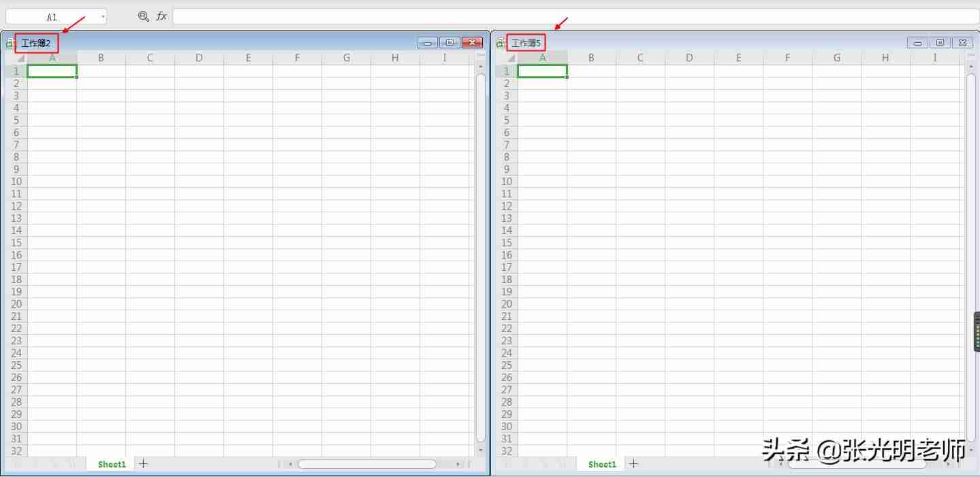Click the 工作簿2 title text
The width and height of the screenshot is (980, 477).
pos(36,44)
